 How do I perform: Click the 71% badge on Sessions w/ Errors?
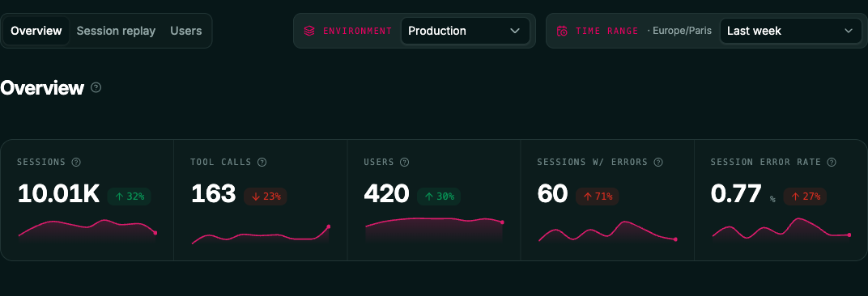pyautogui.click(x=598, y=197)
